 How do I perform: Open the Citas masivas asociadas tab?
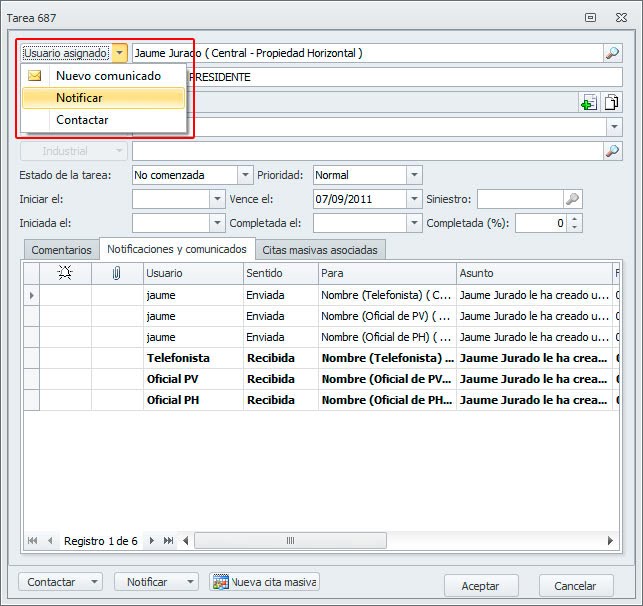(320, 250)
